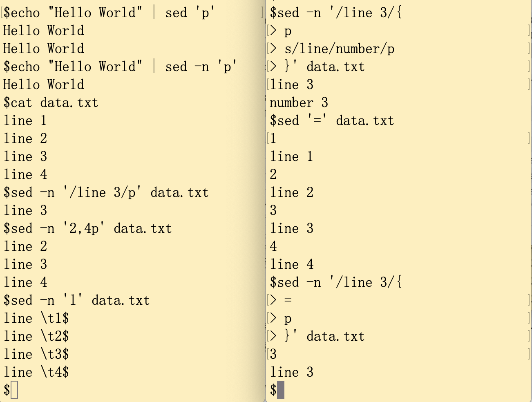Click the sed -n '/line 3/p' data.txt command

pyautogui.click(x=106, y=192)
